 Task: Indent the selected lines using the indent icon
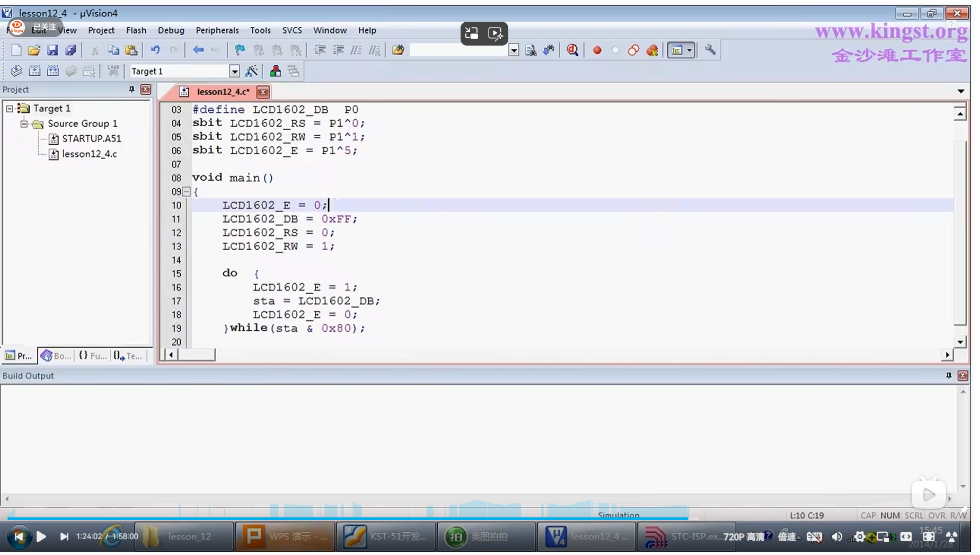click(320, 50)
